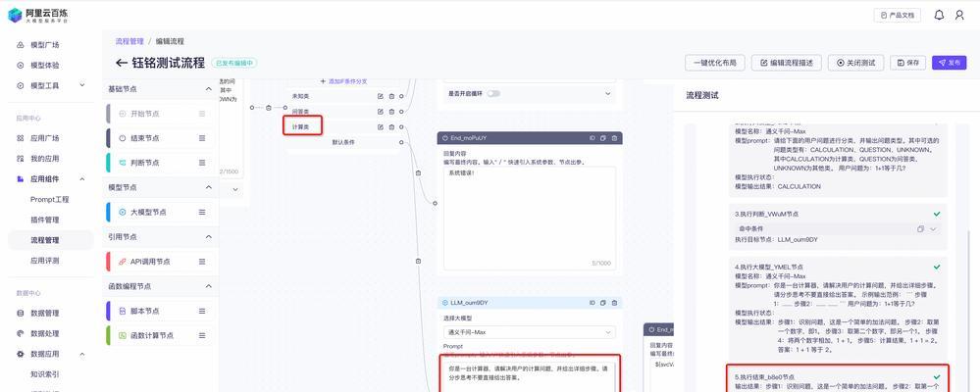Screen dimensions: 980x392
Task: Show ID of End_moPuUY node
Action: pos(592,138)
